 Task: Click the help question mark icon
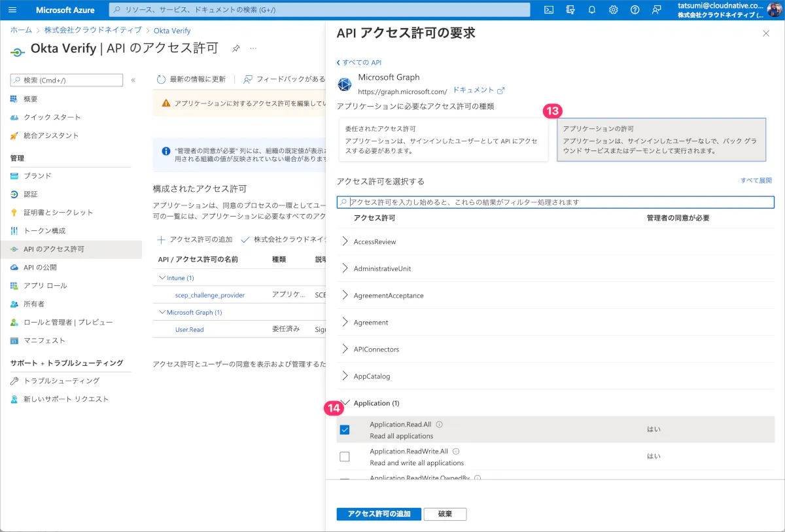pos(635,10)
